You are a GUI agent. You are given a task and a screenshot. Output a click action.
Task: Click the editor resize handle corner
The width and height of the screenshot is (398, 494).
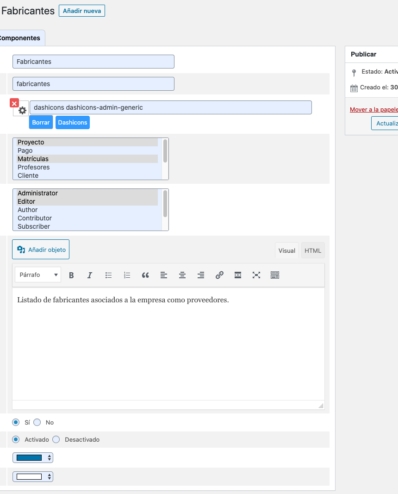pyautogui.click(x=321, y=406)
